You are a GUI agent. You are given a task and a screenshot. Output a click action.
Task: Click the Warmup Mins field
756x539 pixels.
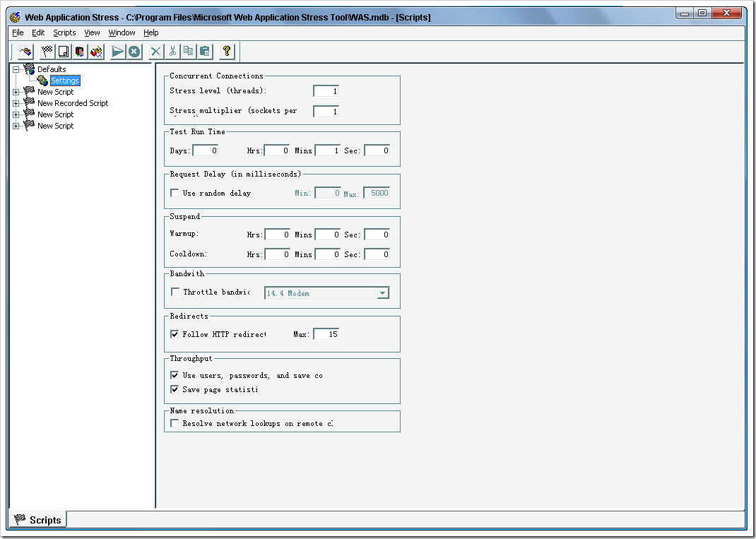click(x=327, y=235)
